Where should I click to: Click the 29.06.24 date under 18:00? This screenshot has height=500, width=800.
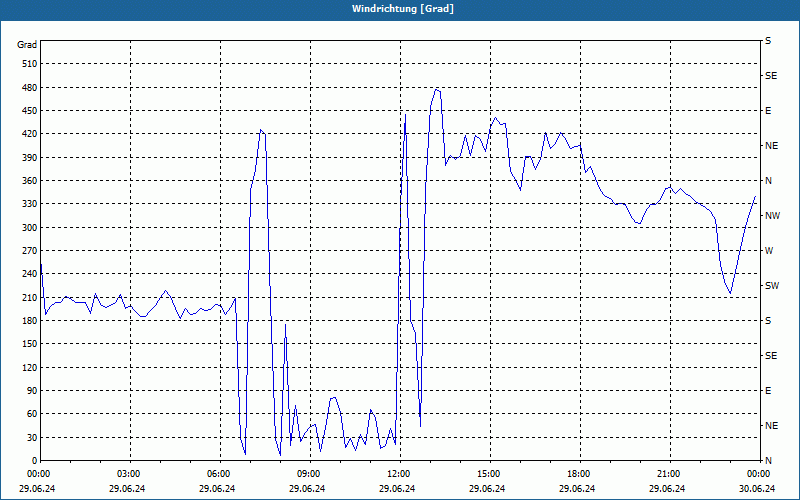point(577,489)
